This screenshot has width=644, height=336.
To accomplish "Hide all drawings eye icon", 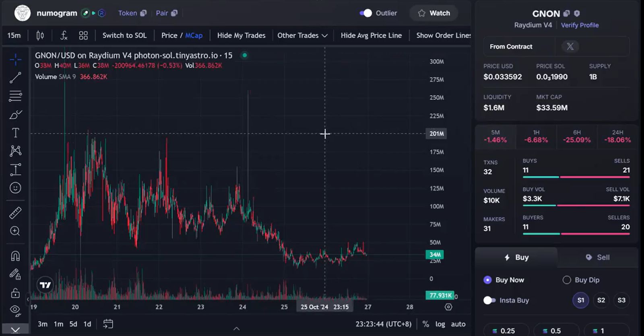I will pyautogui.click(x=15, y=310).
